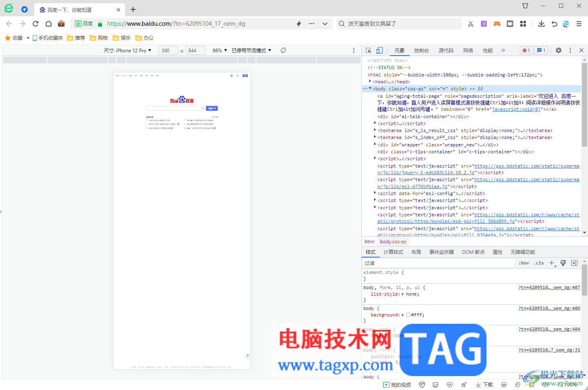Edit the device height field 844
The image size is (588, 390).
(196, 50)
